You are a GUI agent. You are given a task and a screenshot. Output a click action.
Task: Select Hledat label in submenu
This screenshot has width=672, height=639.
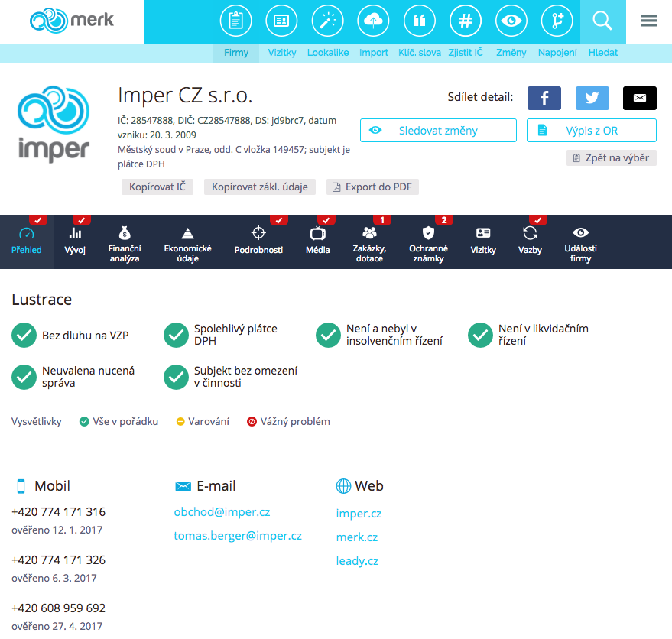tap(603, 53)
